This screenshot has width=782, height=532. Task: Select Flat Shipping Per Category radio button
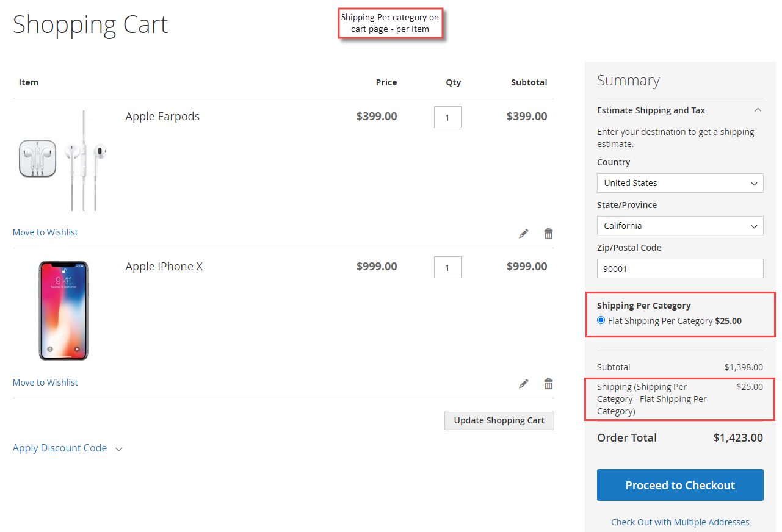(x=601, y=320)
